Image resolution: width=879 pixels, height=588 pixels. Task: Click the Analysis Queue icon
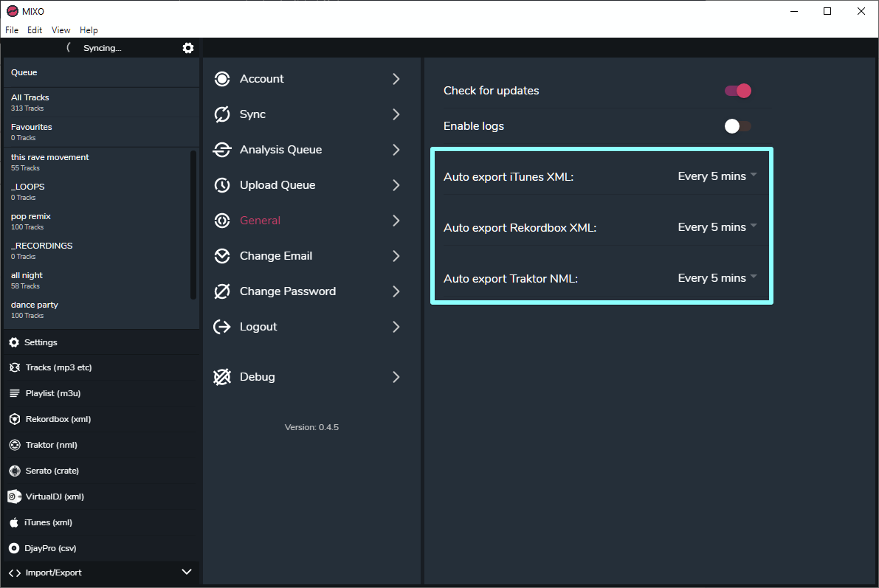click(222, 150)
